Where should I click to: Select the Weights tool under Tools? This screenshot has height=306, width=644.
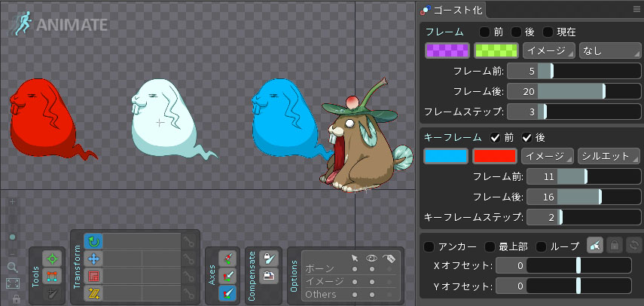coord(52,276)
